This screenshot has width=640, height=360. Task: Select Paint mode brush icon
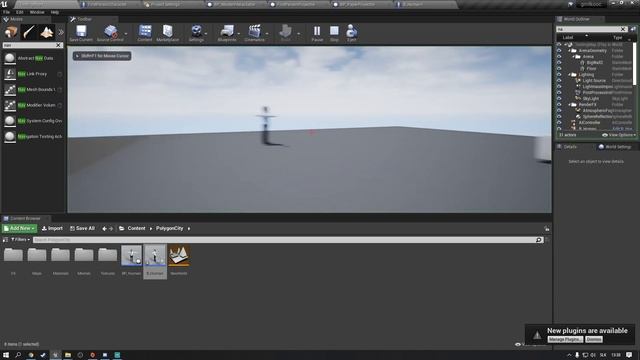click(x=29, y=32)
